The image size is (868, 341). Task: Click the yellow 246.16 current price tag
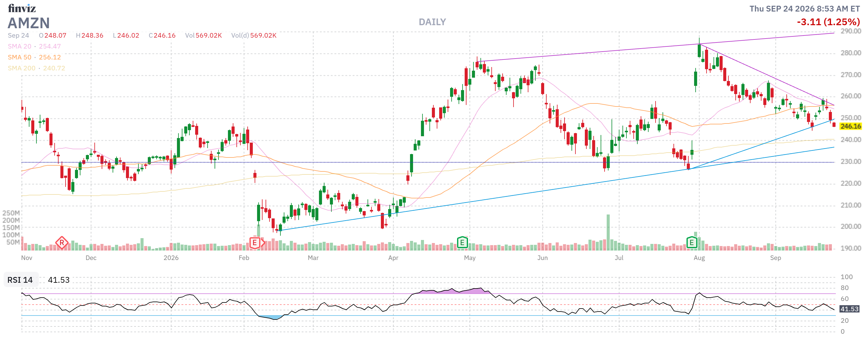pos(850,127)
